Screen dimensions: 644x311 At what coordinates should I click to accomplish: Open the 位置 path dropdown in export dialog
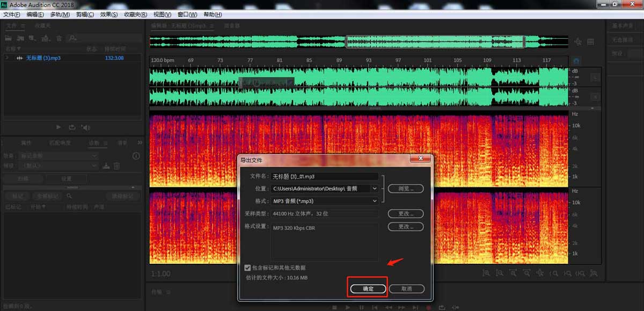[375, 189]
